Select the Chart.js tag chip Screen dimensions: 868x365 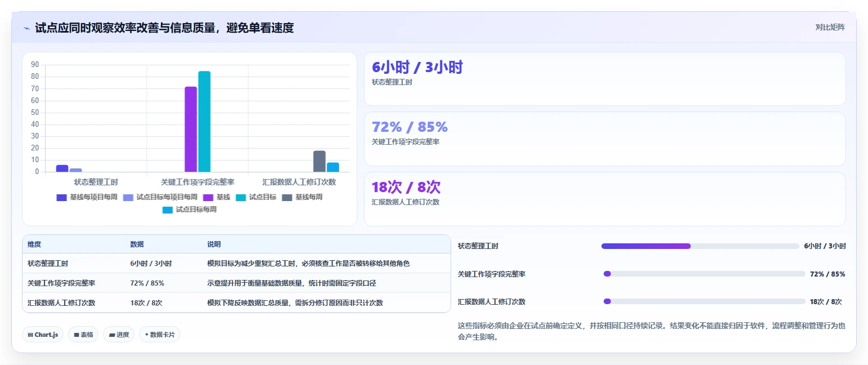coord(43,335)
